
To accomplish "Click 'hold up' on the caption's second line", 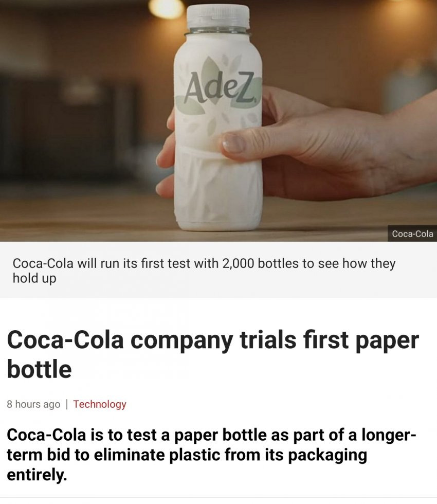I will click(34, 278).
